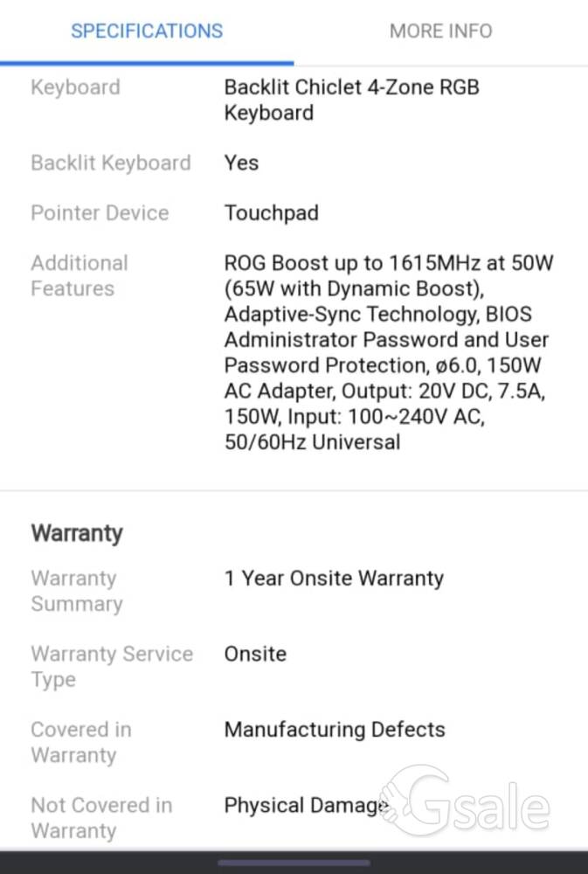Image resolution: width=588 pixels, height=874 pixels.
Task: Select the Backlit Keyboard Yes value
Action: (241, 163)
